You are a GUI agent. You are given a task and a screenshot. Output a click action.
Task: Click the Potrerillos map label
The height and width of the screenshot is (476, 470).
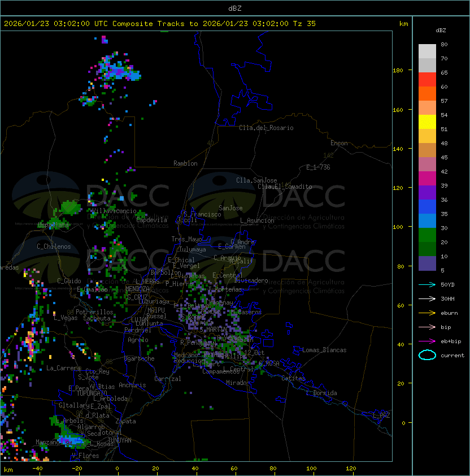tap(94, 312)
